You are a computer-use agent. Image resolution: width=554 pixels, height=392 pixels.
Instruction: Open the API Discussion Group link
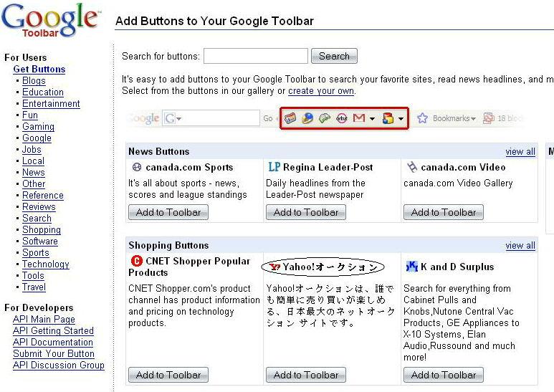coord(59,365)
